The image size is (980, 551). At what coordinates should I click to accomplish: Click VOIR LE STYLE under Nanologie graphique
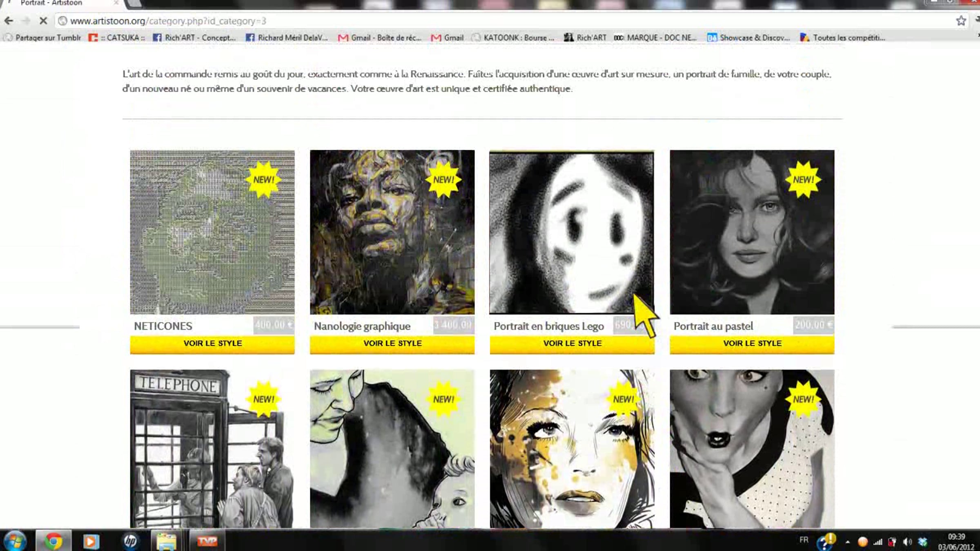(392, 344)
